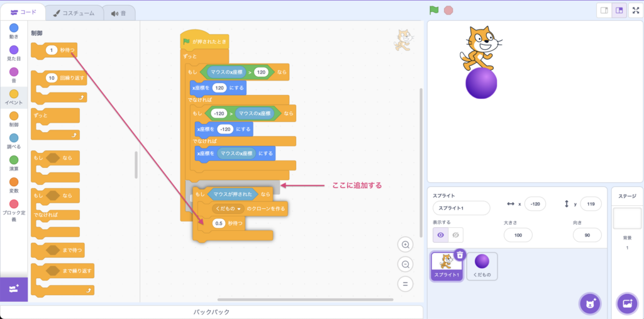The height and width of the screenshot is (319, 644).
Task: Select the 調べる block category
Action: [14, 142]
